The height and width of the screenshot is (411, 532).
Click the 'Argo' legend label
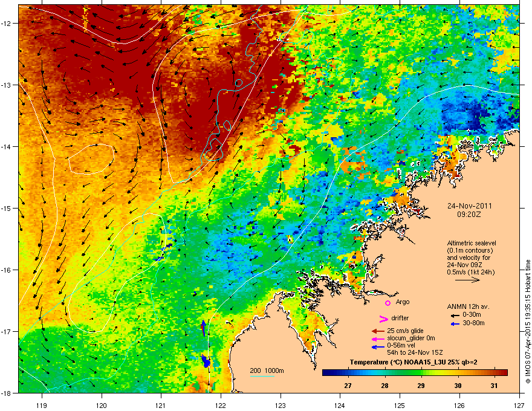[x=403, y=302]
